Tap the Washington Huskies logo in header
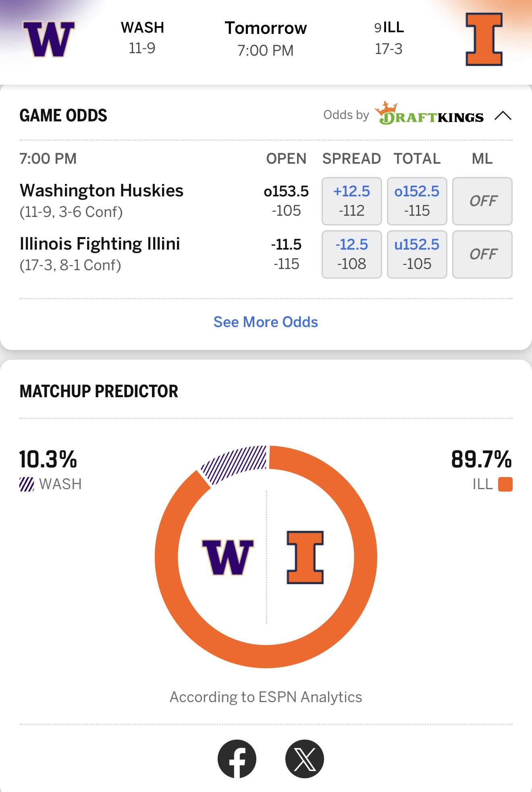Image resolution: width=532 pixels, height=792 pixels. pos(49,39)
